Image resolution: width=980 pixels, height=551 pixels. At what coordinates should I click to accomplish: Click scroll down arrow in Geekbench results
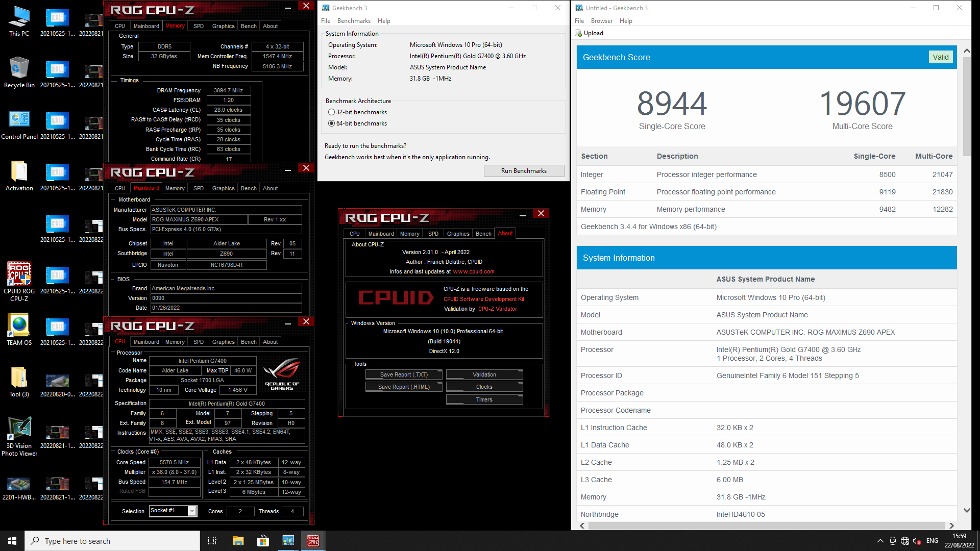(x=967, y=510)
